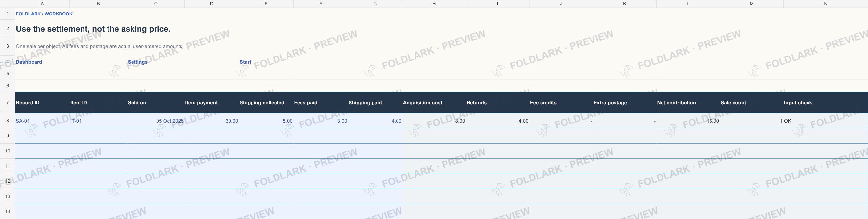Select column L header

(x=688, y=4)
